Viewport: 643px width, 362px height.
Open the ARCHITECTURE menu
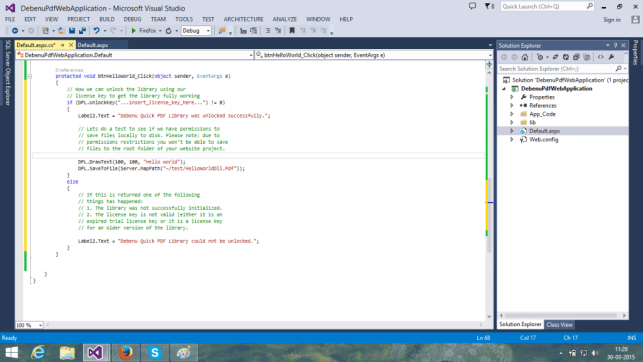point(243,19)
